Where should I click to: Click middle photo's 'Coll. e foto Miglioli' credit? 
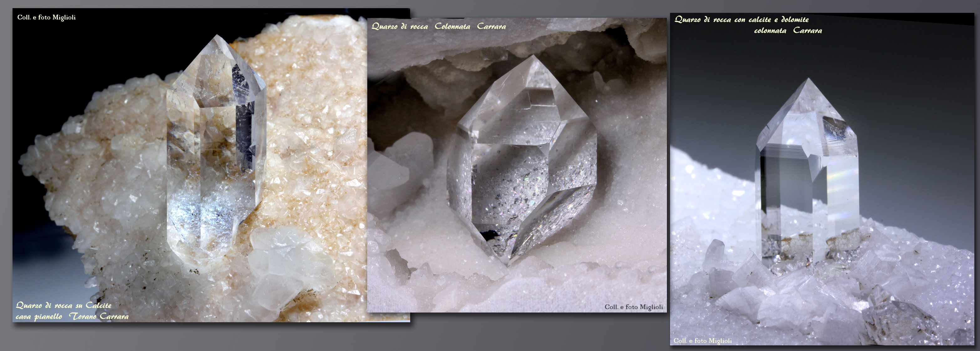[633, 307]
